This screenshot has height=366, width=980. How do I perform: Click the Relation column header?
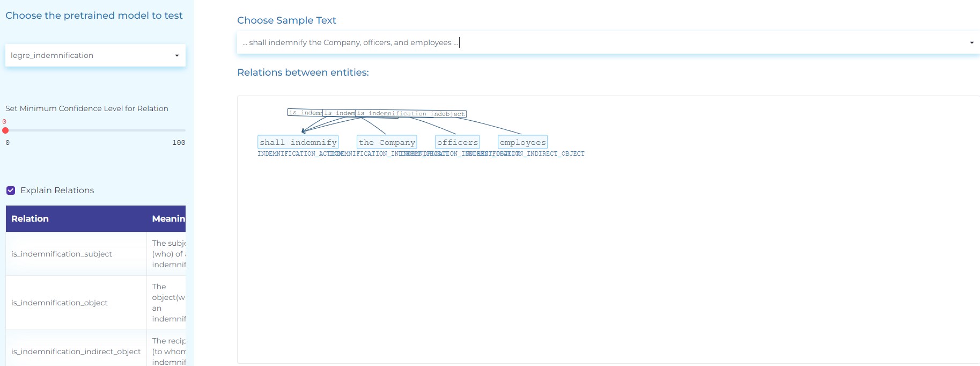pyautogui.click(x=76, y=219)
